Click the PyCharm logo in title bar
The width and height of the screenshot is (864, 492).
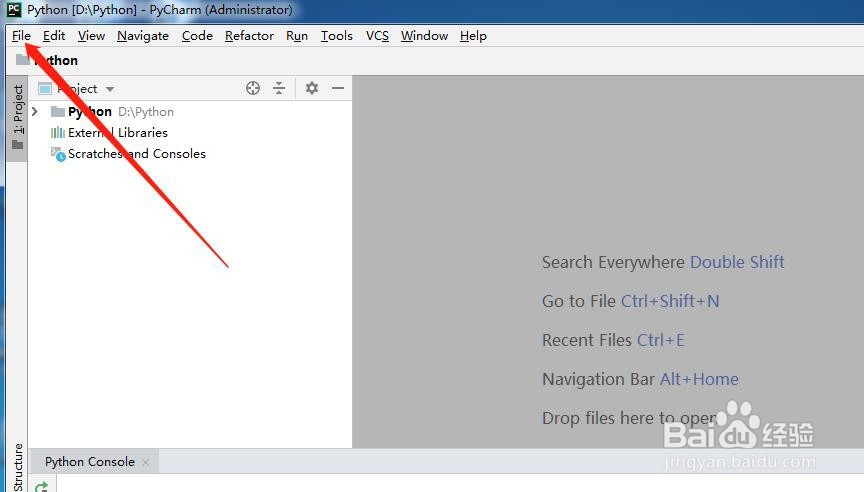pos(14,10)
